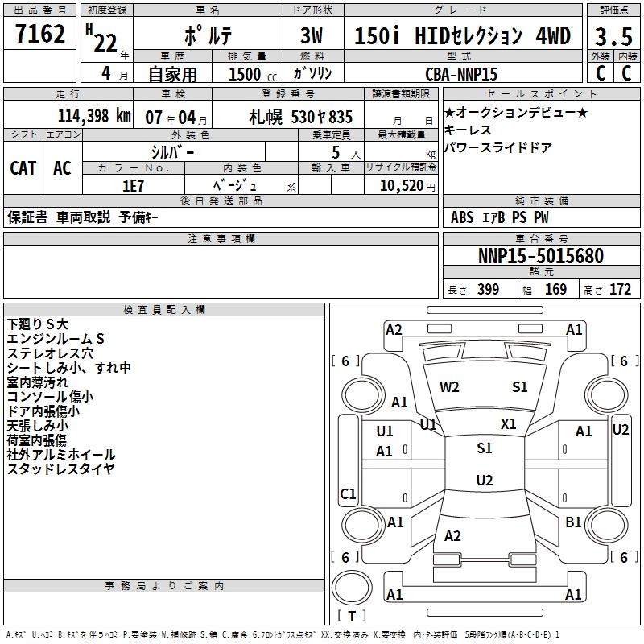Click the C grade under 外装
Image resolution: width=644 pixels, height=644 pixels.
tap(600, 72)
